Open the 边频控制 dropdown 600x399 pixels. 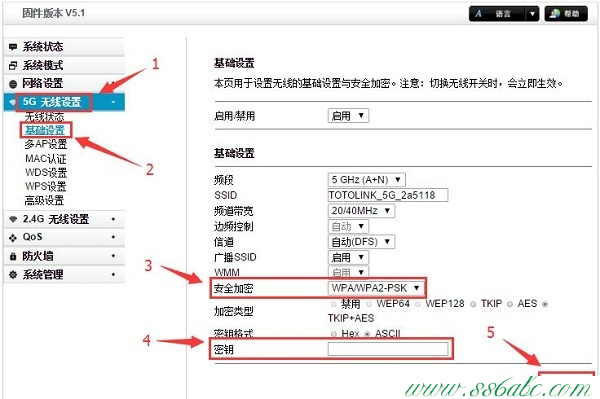(348, 226)
